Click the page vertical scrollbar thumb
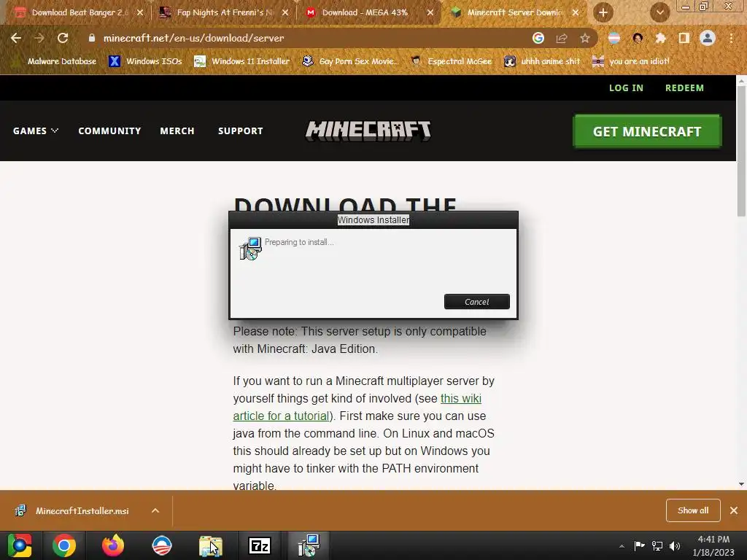The height and width of the screenshot is (560, 747). tap(741, 152)
